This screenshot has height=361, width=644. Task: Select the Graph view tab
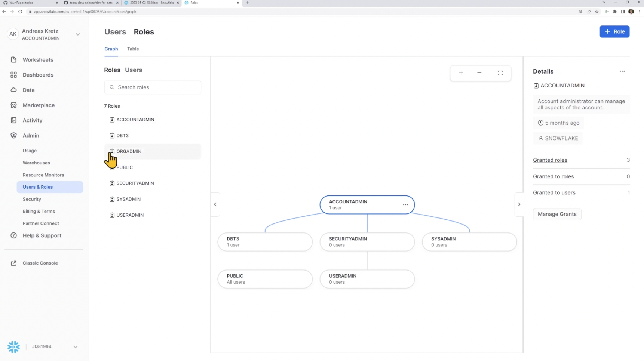point(111,49)
